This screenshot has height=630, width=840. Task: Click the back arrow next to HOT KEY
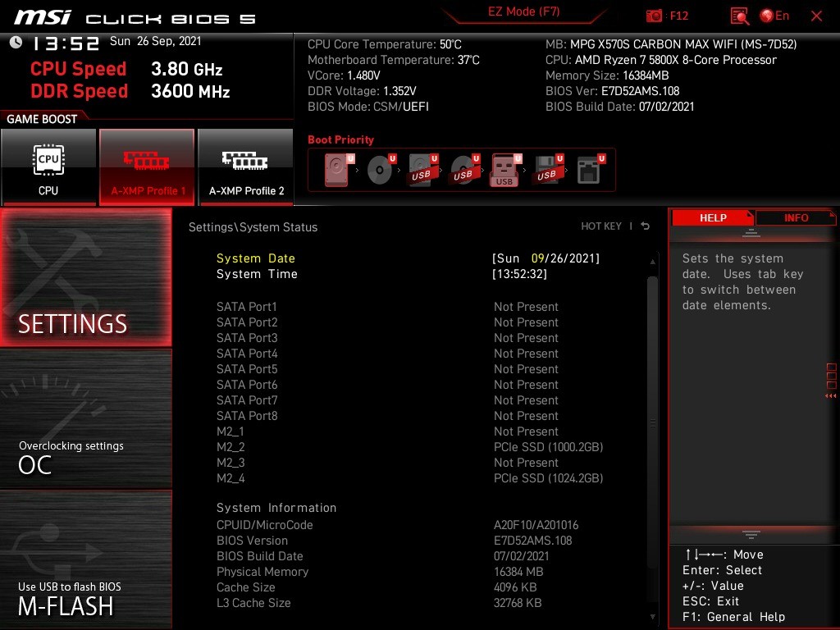[x=646, y=226]
